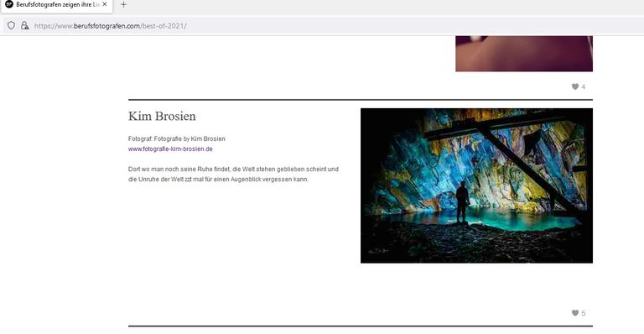Click the address bar URL field

pos(329,25)
